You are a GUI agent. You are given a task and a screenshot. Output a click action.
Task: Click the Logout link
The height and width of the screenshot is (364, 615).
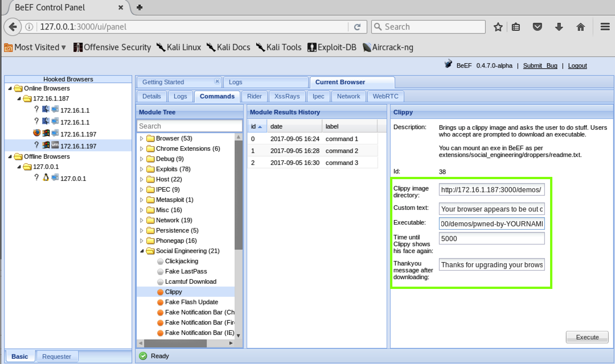click(x=577, y=66)
